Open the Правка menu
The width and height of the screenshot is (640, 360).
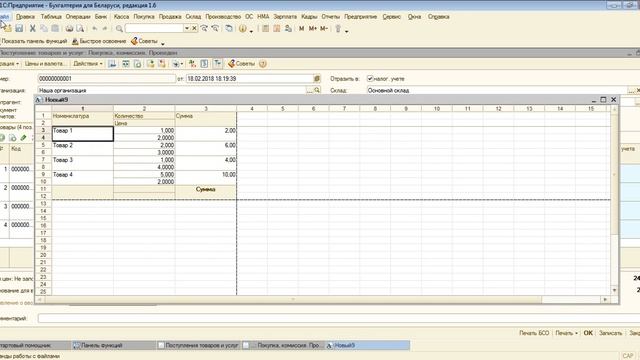(x=25, y=17)
